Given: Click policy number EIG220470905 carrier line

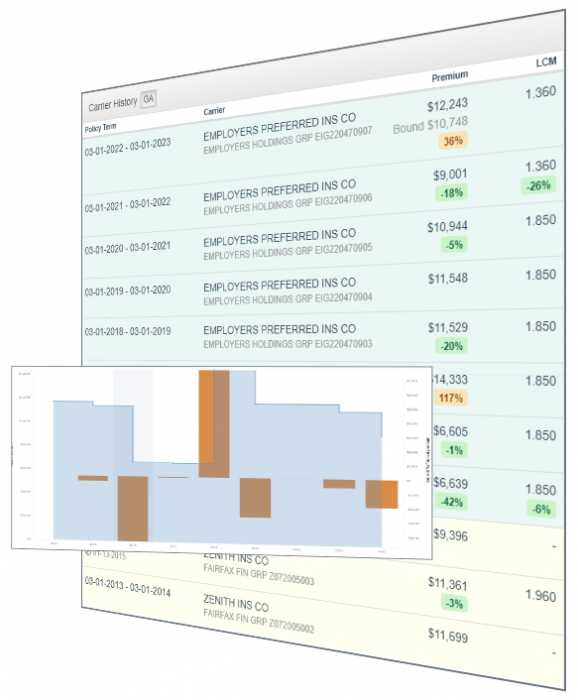Looking at the screenshot, I should tap(287, 252).
